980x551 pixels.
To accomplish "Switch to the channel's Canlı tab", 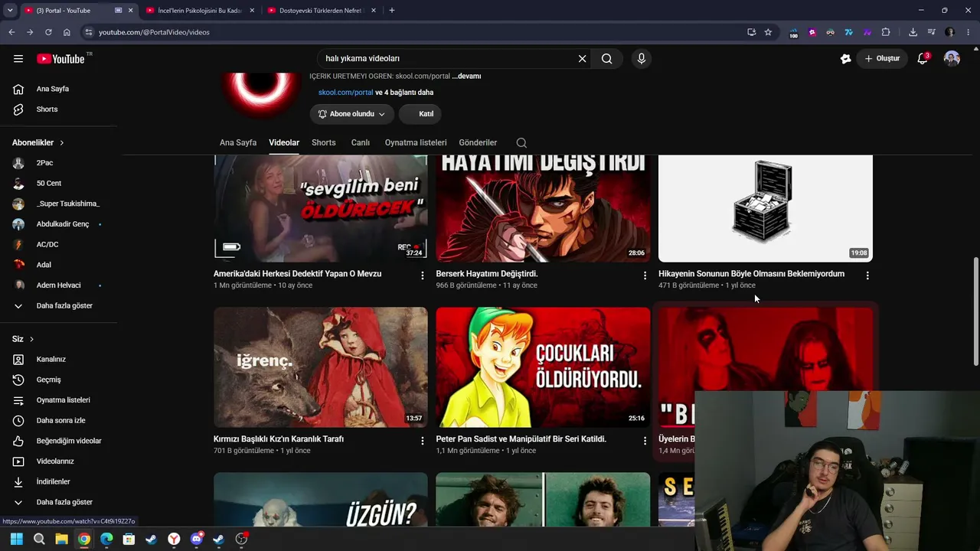I will (x=360, y=142).
